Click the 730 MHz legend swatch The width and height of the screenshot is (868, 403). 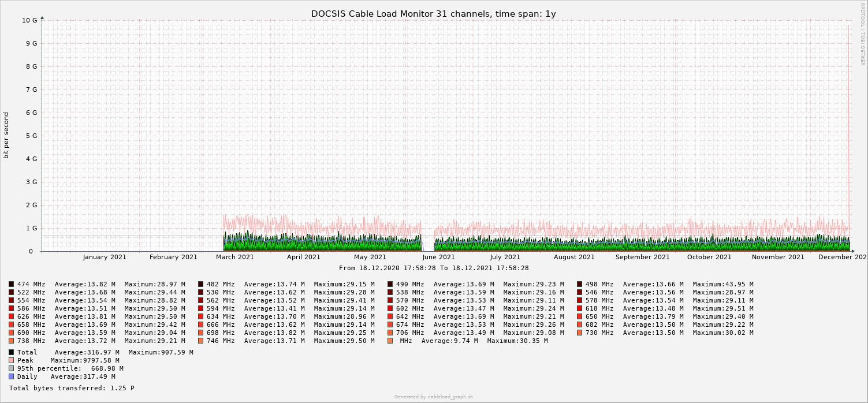tap(580, 333)
